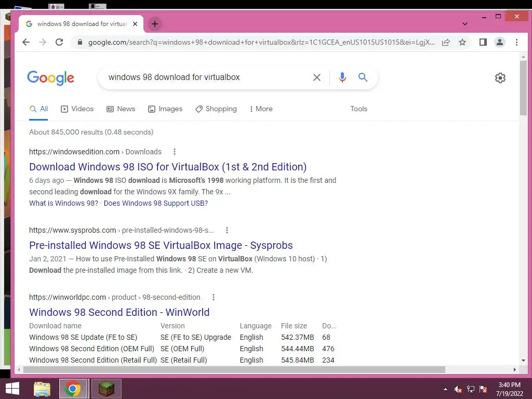
Task: Open the Windows Start menu
Action: tap(12, 389)
